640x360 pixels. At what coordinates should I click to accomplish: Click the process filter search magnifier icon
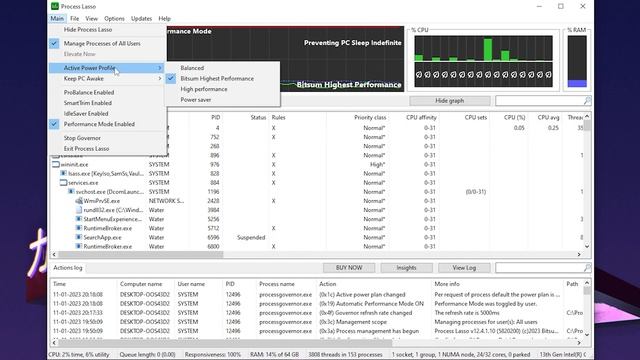pyautogui.click(x=587, y=100)
